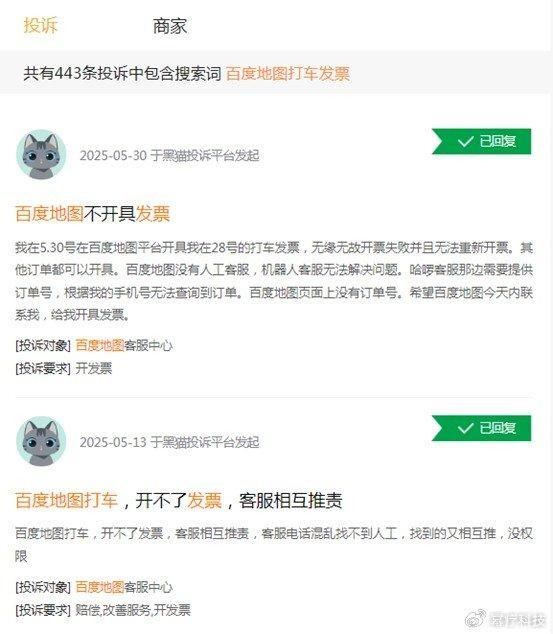Click the checkmark in the second 已回复 badge
553x634 pixels.
click(465, 428)
